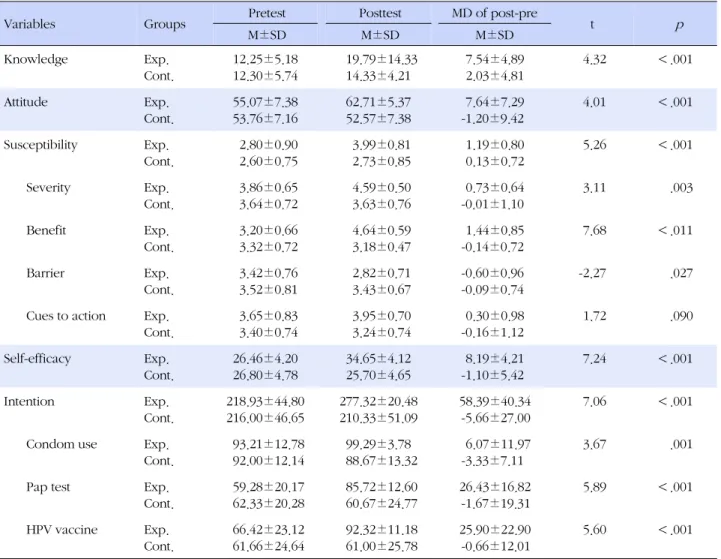Click t value 7.68
This screenshot has width=721, height=559.
tap(595, 230)
